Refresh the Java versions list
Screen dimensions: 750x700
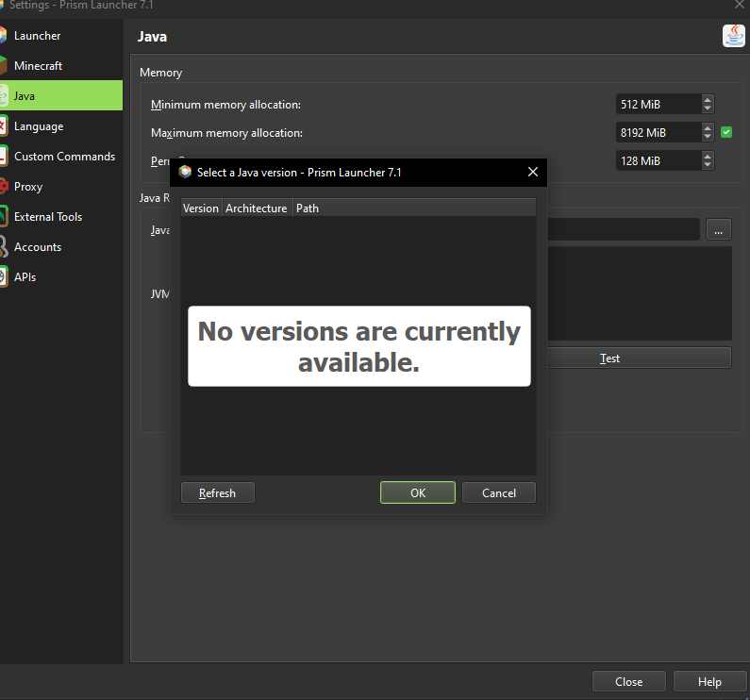(x=218, y=492)
